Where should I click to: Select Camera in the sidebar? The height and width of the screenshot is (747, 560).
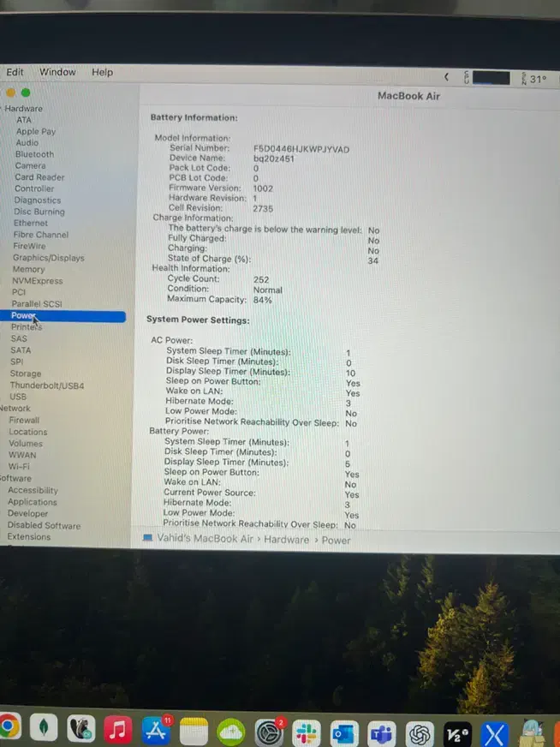point(31,166)
